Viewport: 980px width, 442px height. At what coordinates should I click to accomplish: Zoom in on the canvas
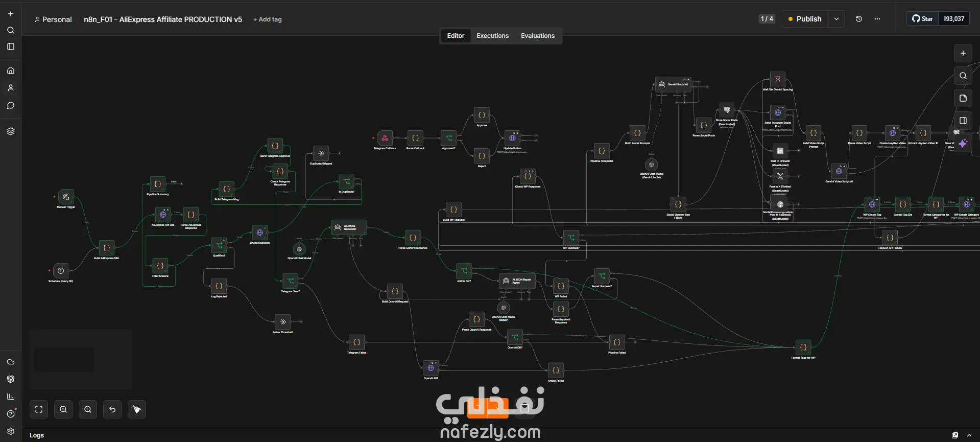[x=63, y=409]
